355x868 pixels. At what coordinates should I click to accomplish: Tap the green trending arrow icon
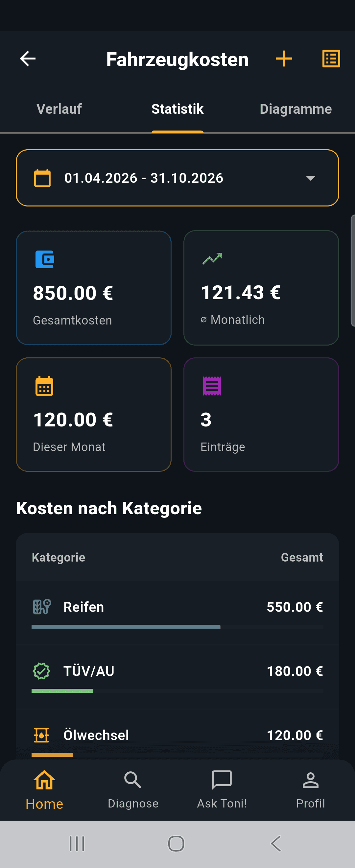click(212, 259)
